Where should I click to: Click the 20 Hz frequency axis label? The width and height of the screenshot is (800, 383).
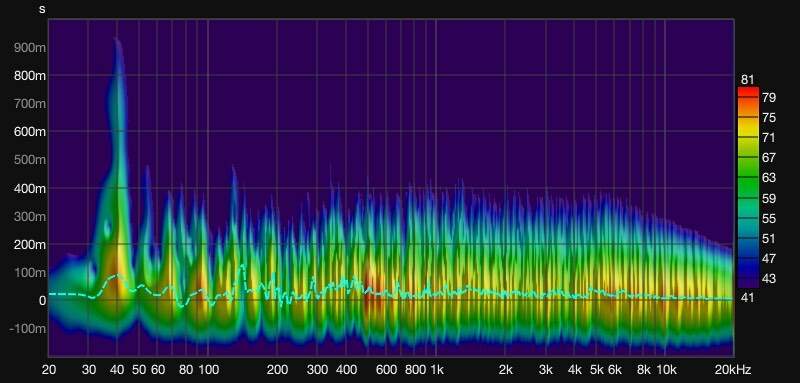(x=48, y=370)
